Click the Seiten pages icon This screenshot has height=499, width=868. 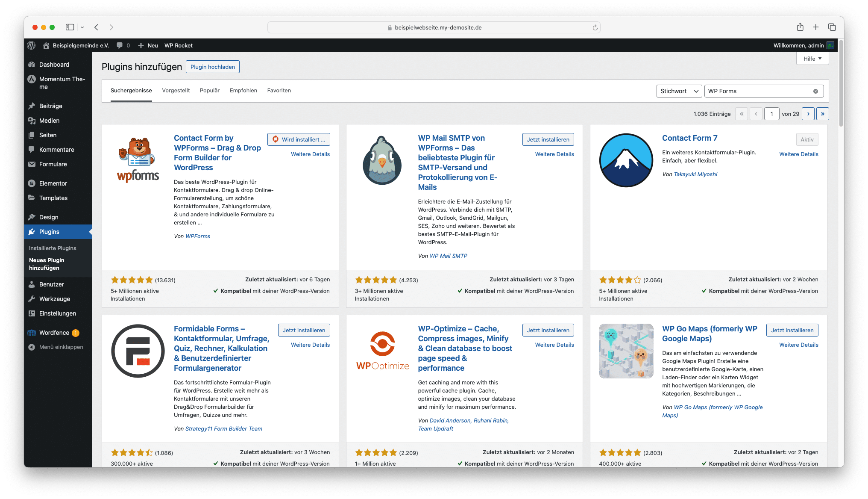tap(32, 135)
